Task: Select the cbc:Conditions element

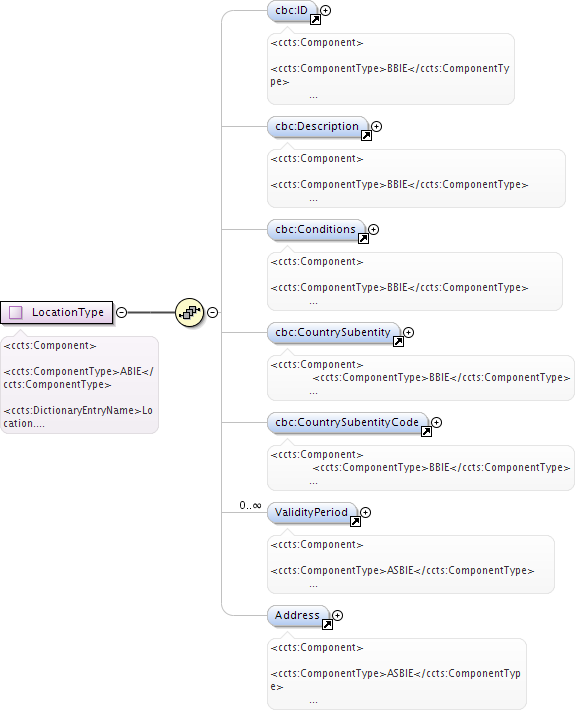Action: pos(316,229)
